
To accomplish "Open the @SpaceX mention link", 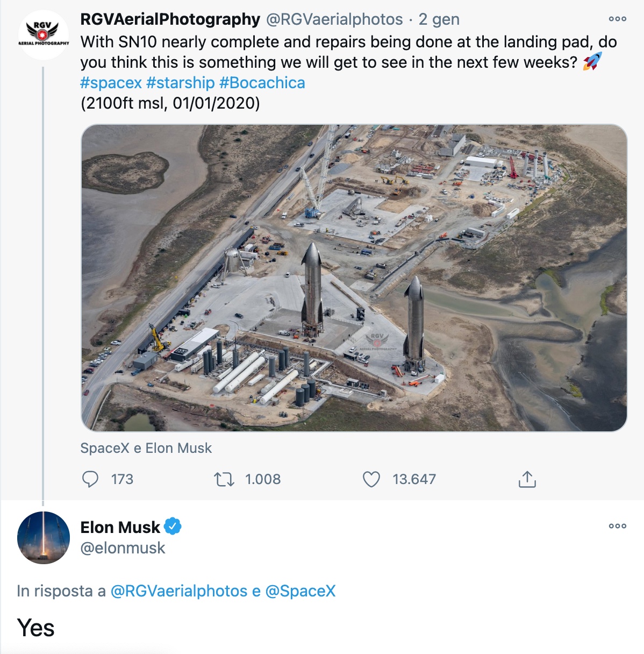I will coord(300,591).
